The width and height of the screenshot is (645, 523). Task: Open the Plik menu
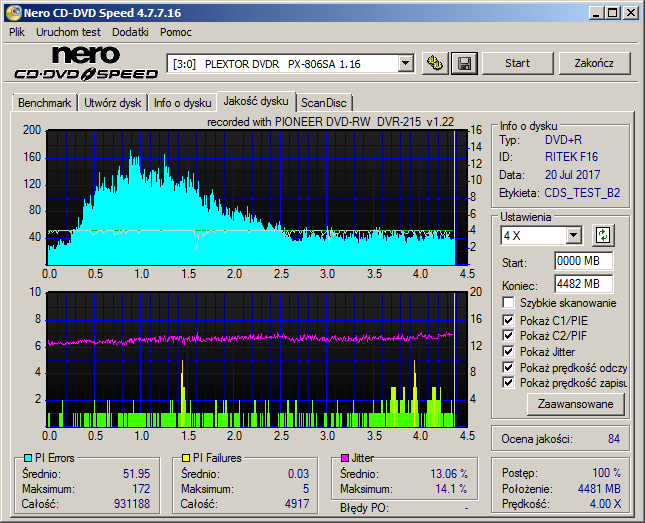[17, 32]
